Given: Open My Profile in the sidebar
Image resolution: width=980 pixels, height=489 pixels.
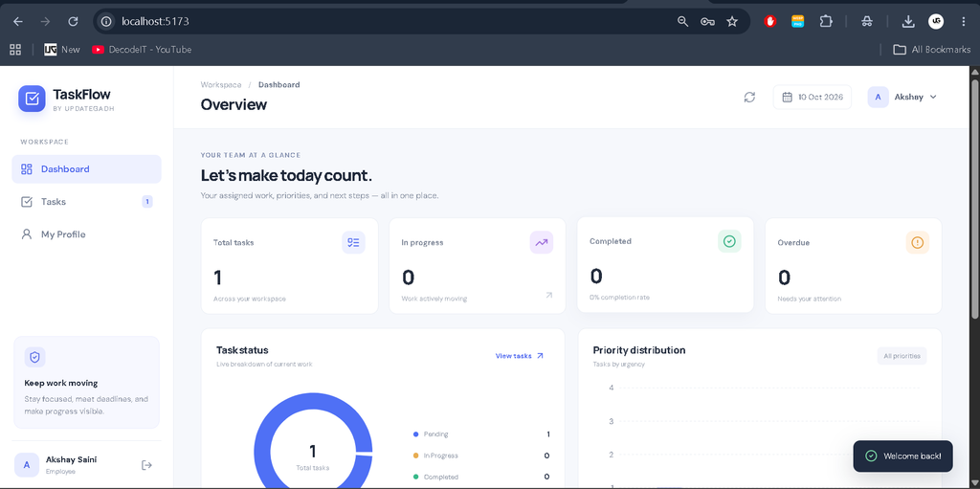Looking at the screenshot, I should [86, 234].
